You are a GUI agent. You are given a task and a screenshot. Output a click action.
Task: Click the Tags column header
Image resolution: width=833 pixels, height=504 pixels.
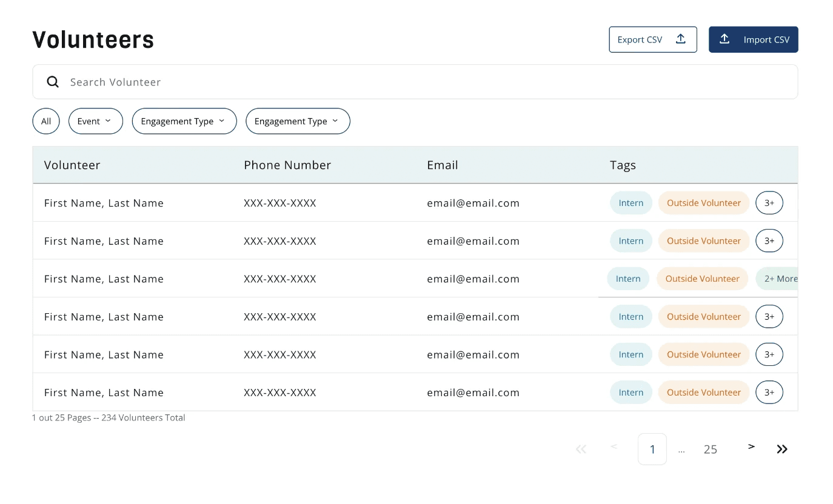coord(623,165)
